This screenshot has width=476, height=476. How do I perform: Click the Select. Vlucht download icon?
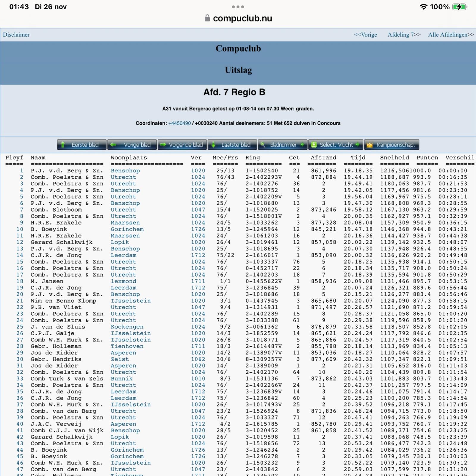pyautogui.click(x=314, y=145)
